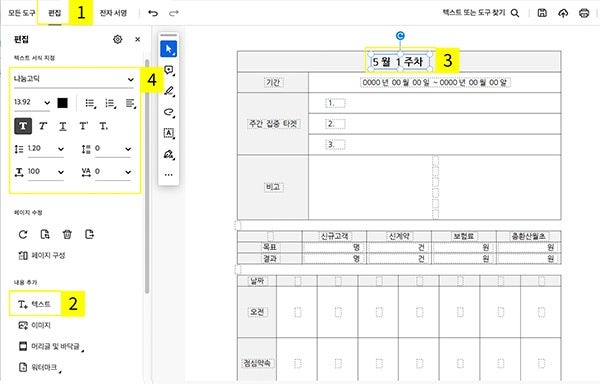This screenshot has width=600, height=384.
Task: Open the 전자 서명 tab
Action: coord(113,13)
